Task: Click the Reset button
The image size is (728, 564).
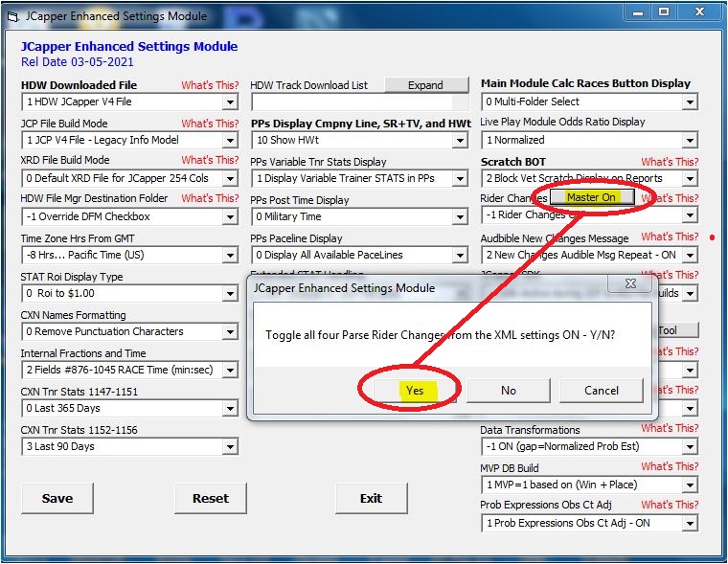Action: (x=211, y=498)
